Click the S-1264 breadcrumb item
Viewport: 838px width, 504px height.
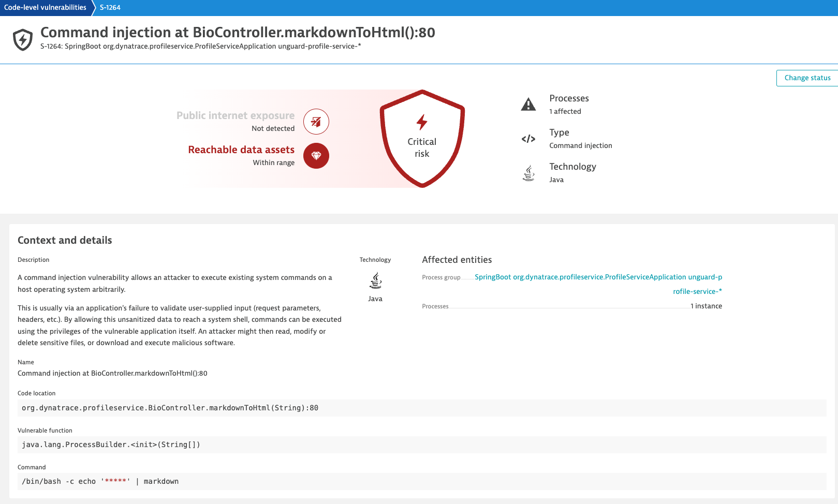pos(110,8)
